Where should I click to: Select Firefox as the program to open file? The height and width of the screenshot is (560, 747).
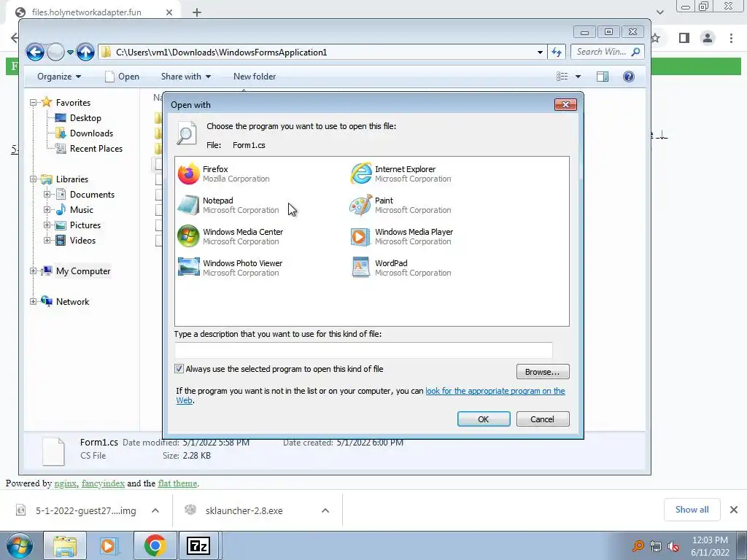click(188, 174)
